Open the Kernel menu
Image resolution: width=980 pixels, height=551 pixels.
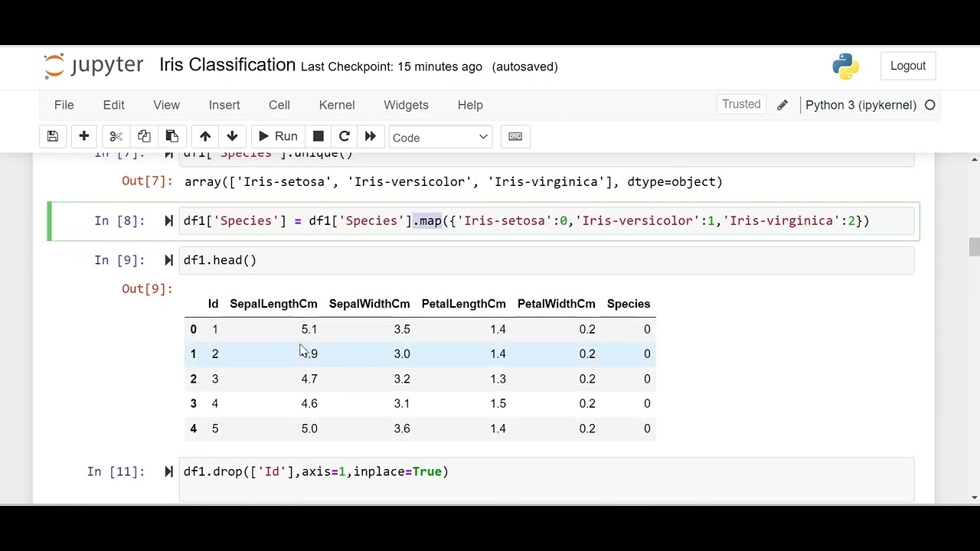tap(337, 105)
